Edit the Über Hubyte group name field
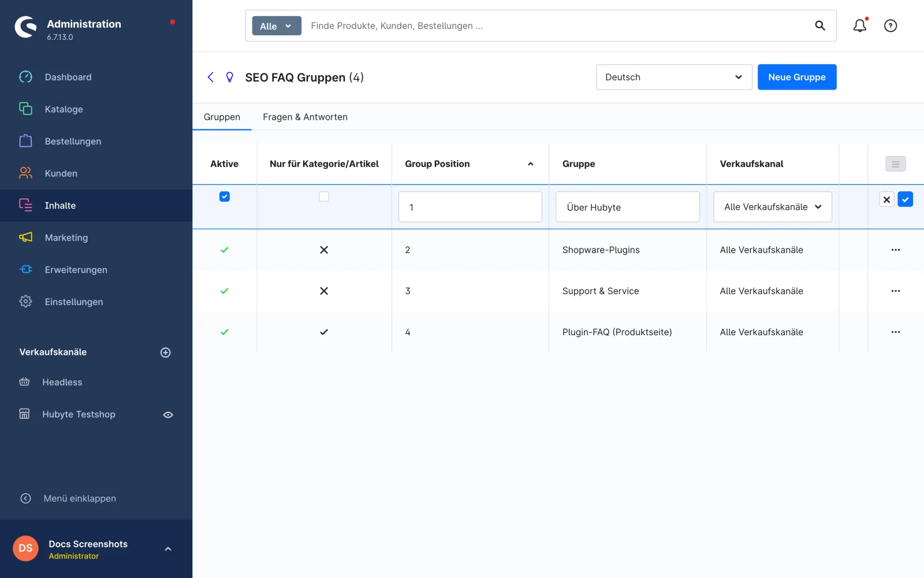 coord(628,207)
